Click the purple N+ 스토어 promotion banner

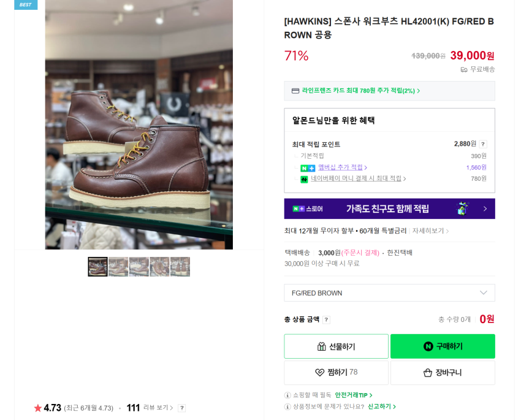[x=389, y=208]
